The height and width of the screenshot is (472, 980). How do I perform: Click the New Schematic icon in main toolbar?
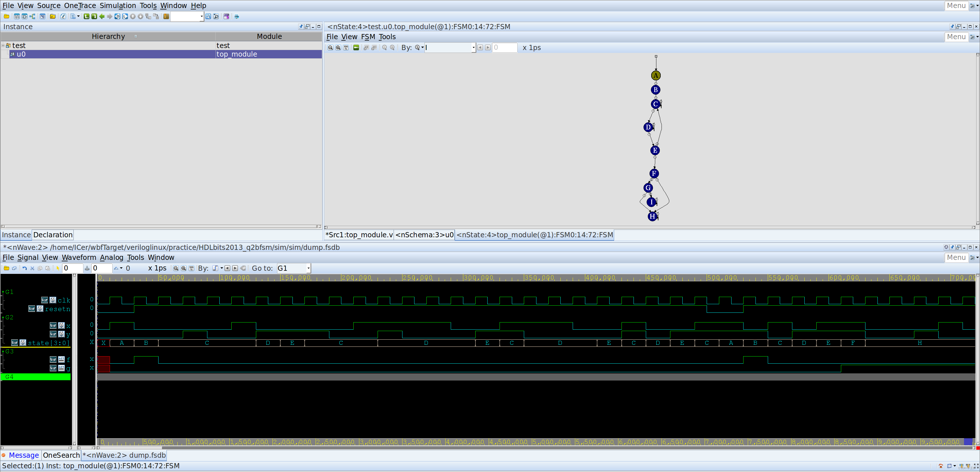25,16
